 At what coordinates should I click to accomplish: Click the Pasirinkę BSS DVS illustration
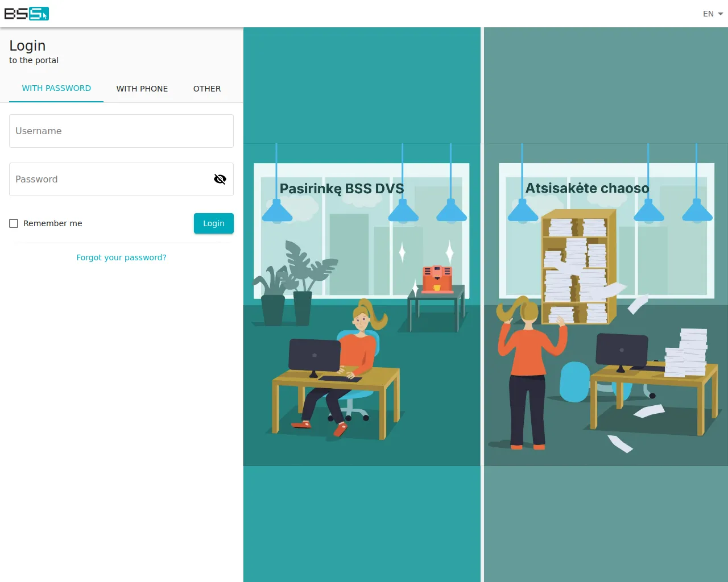(x=362, y=305)
